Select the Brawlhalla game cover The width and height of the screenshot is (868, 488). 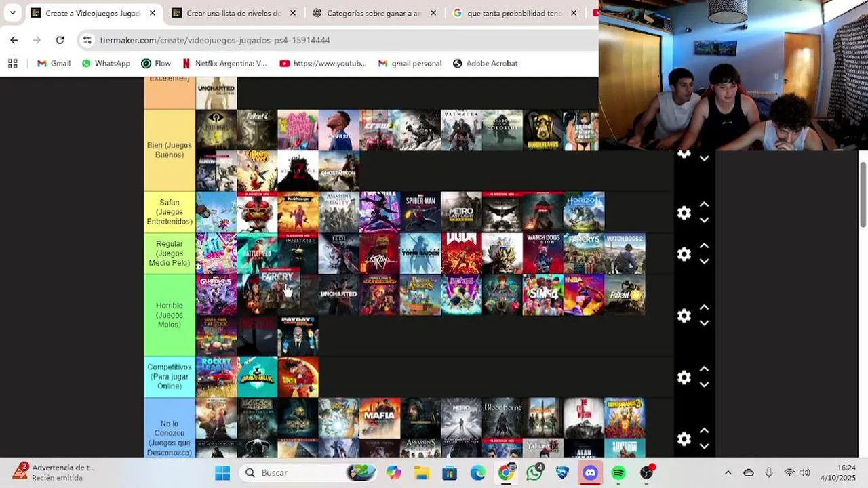(257, 377)
